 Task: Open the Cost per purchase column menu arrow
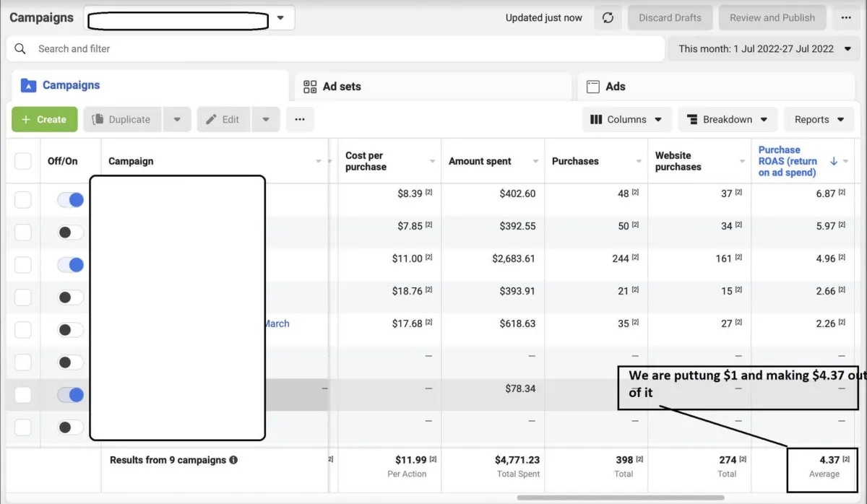click(433, 161)
